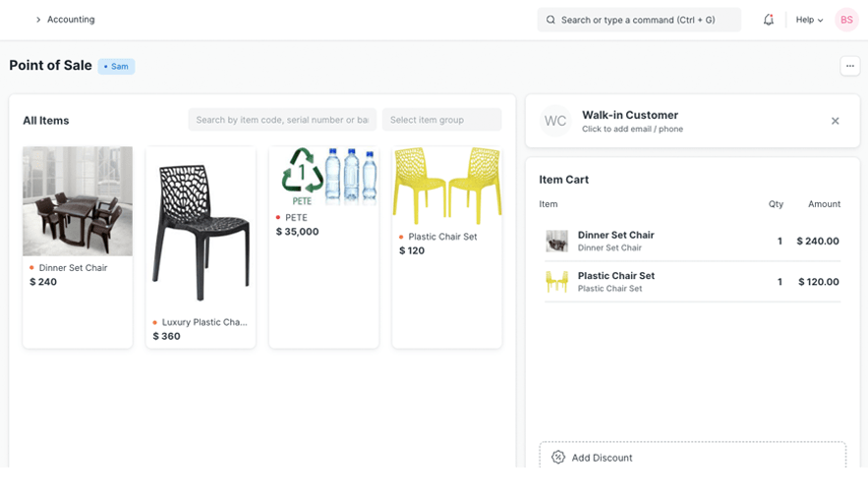Click the WC customer avatar

pyautogui.click(x=555, y=121)
